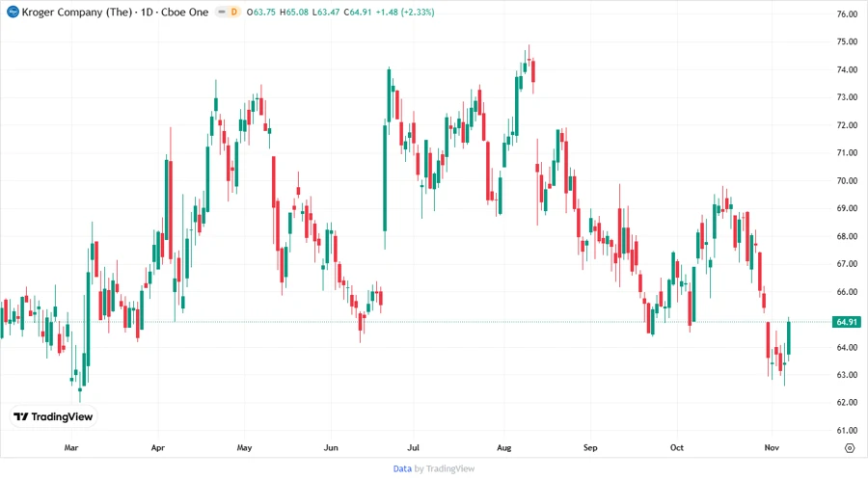Screen dimensions: 868x480
Task: Click the Nov label on time axis
Action: pyautogui.click(x=772, y=447)
